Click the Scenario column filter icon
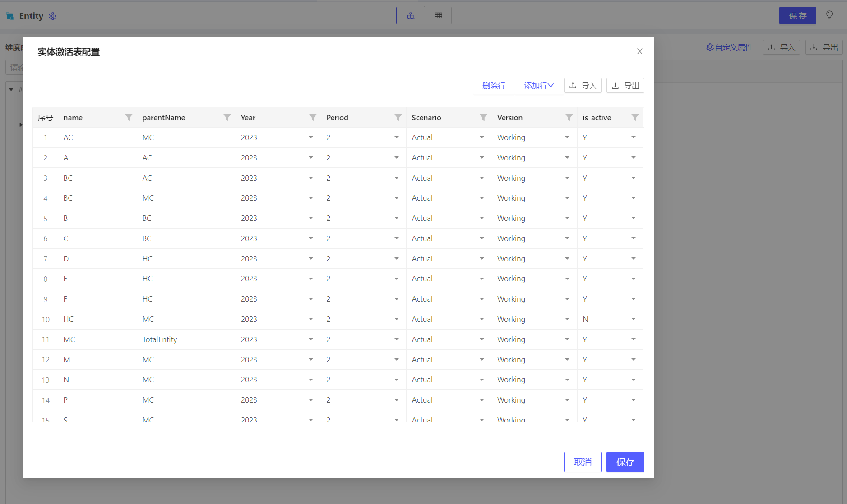The width and height of the screenshot is (847, 504). point(483,117)
